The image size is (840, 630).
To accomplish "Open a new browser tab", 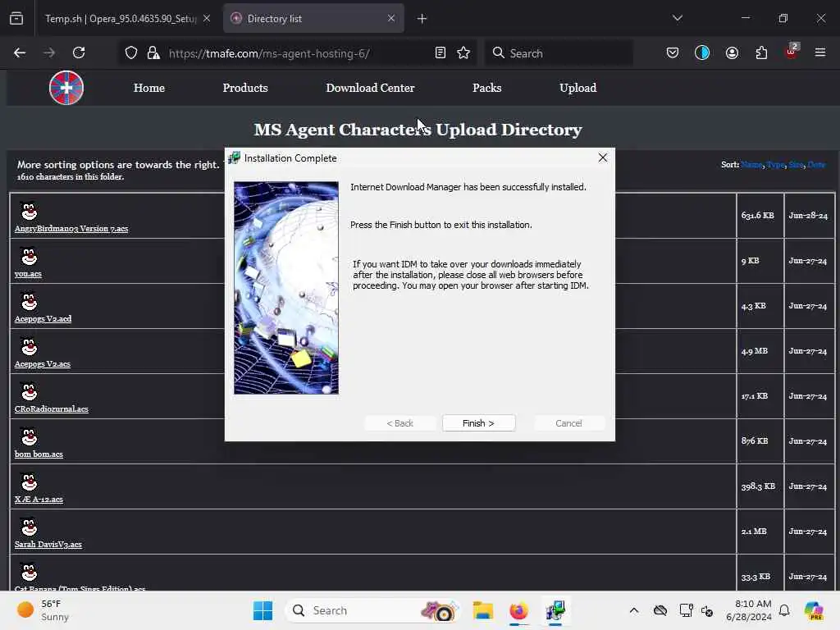I will pos(422,19).
